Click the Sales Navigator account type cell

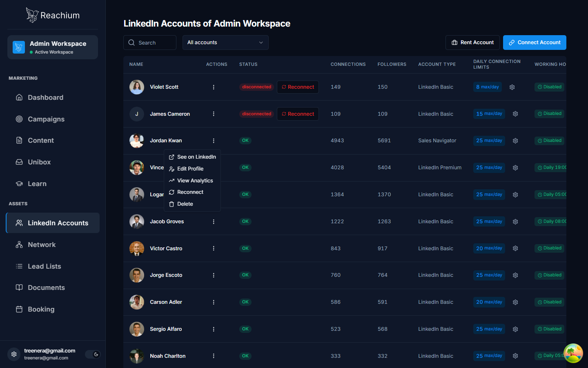point(437,141)
